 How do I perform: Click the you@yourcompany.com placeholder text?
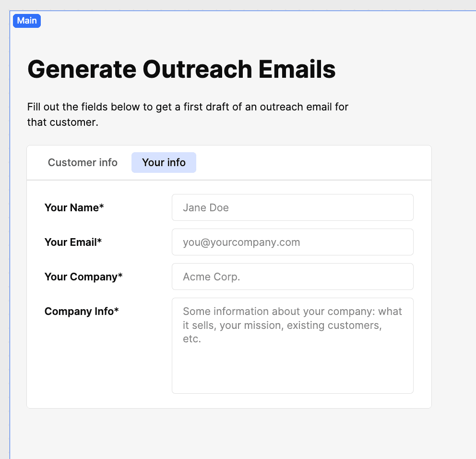click(x=241, y=242)
